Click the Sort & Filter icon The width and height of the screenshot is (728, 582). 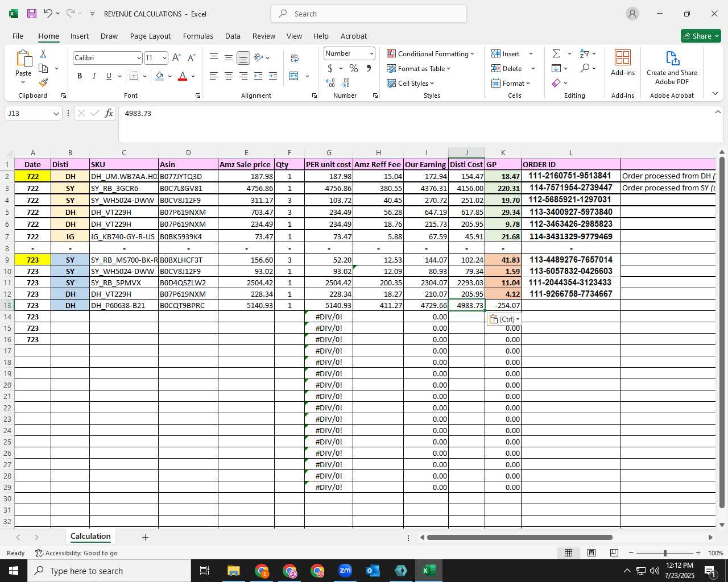click(585, 53)
